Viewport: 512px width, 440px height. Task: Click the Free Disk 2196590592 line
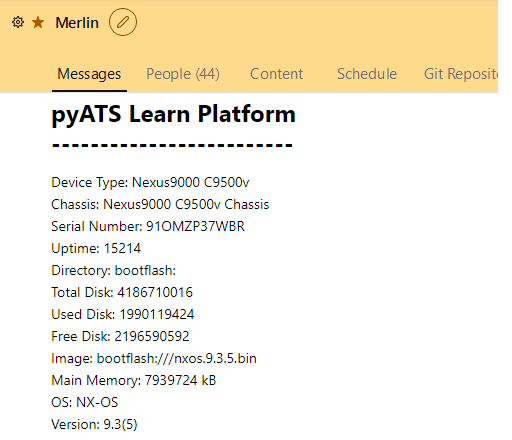[120, 336]
